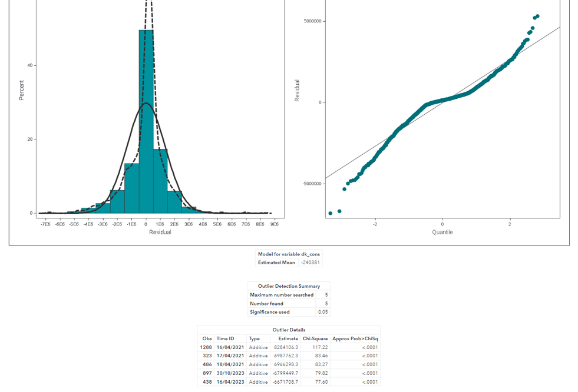
Task: Click the Approx Prob>ChiSq column header
Action: point(355,338)
